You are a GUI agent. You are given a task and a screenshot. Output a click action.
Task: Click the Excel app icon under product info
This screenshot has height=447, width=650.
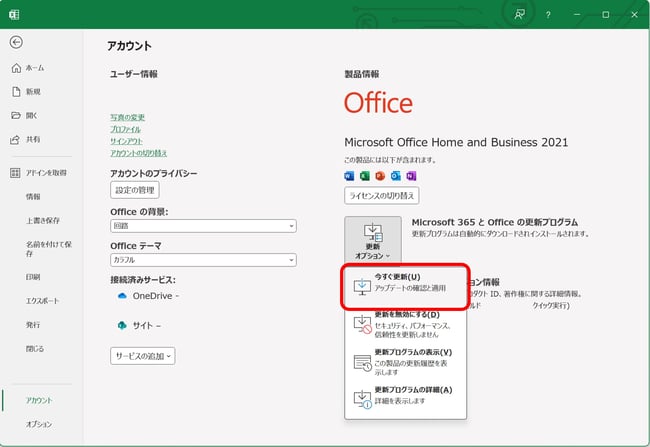(365, 176)
